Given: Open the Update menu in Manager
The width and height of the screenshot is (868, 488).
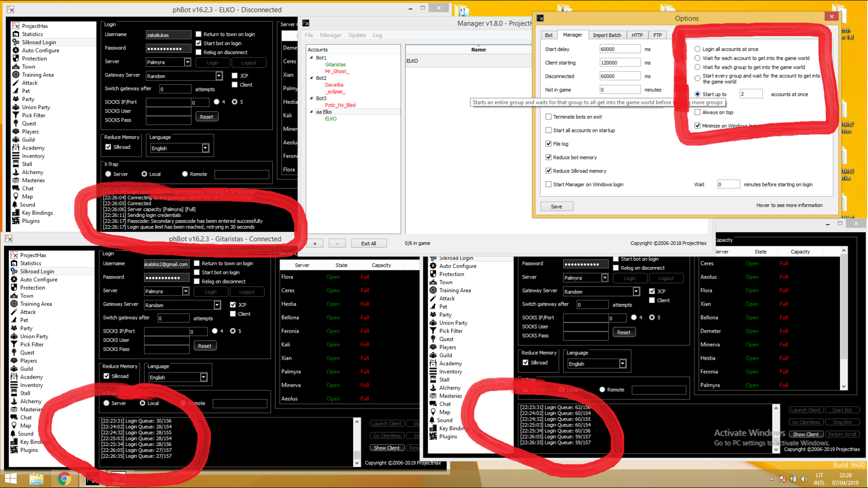Looking at the screenshot, I should [x=357, y=35].
